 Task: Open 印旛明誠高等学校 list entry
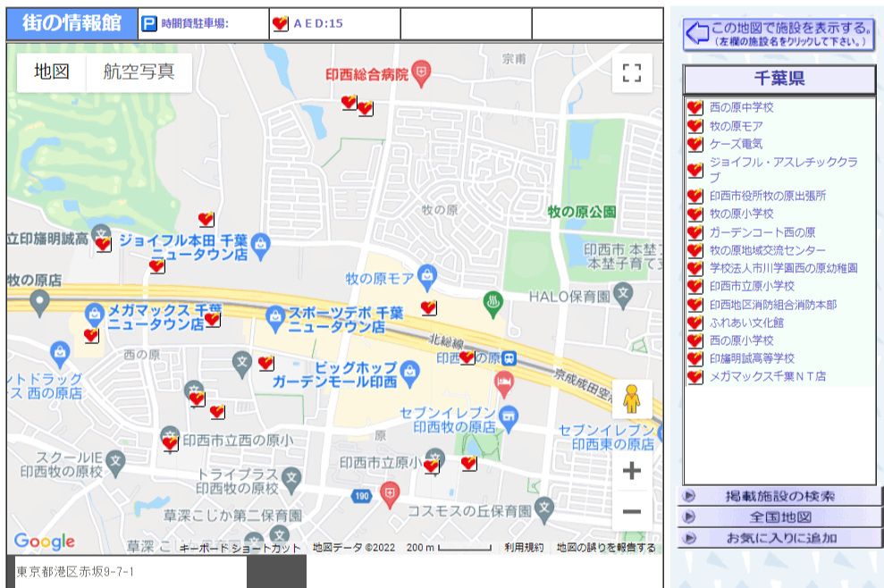pos(752,358)
